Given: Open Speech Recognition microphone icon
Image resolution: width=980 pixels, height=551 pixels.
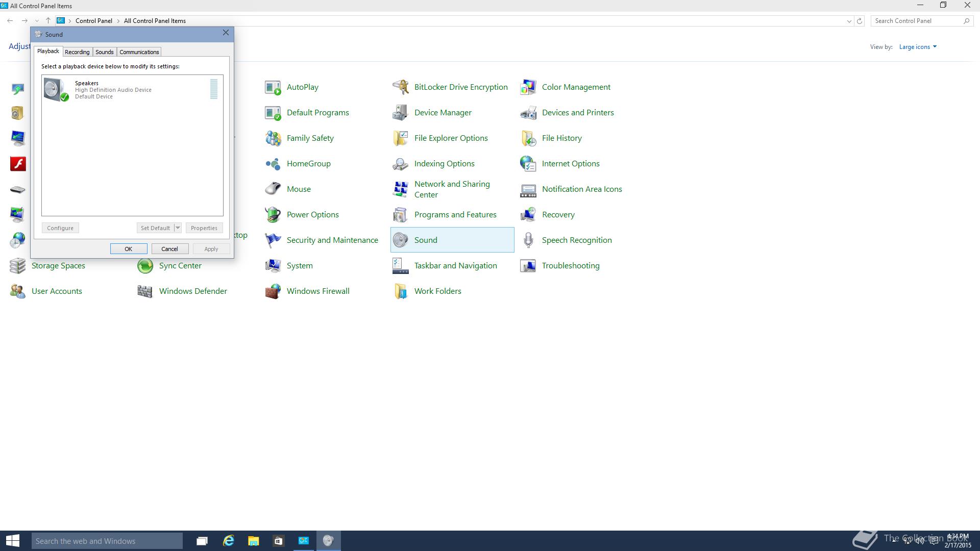Looking at the screenshot, I should pos(528,240).
